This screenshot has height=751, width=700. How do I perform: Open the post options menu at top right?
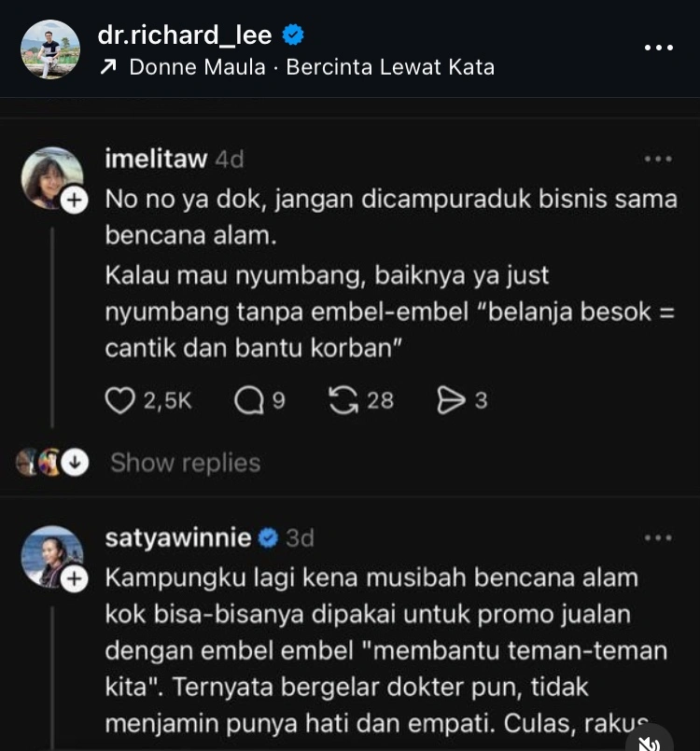coord(660,48)
